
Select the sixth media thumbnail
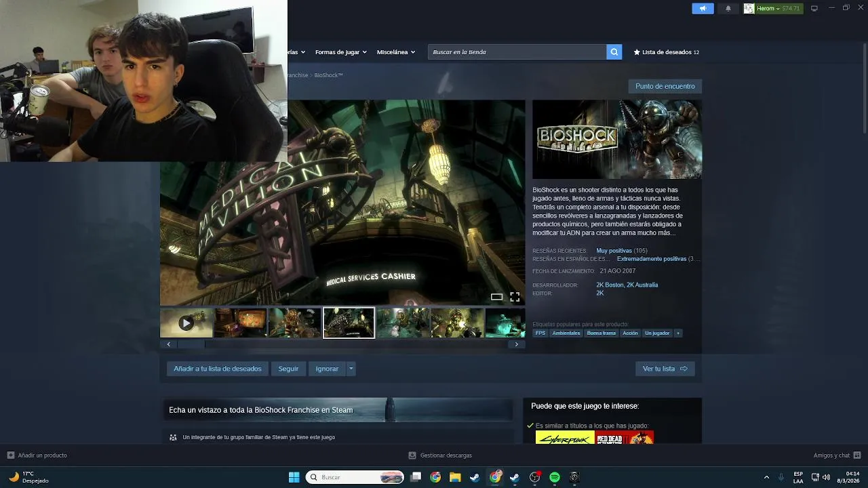pyautogui.click(x=457, y=323)
